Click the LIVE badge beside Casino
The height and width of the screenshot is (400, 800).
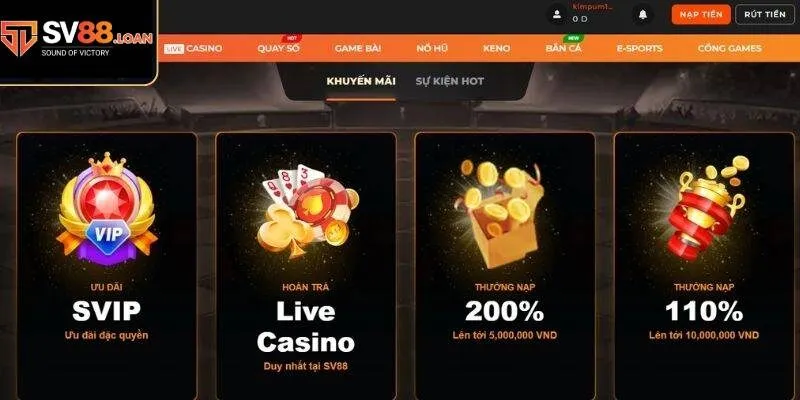(174, 49)
